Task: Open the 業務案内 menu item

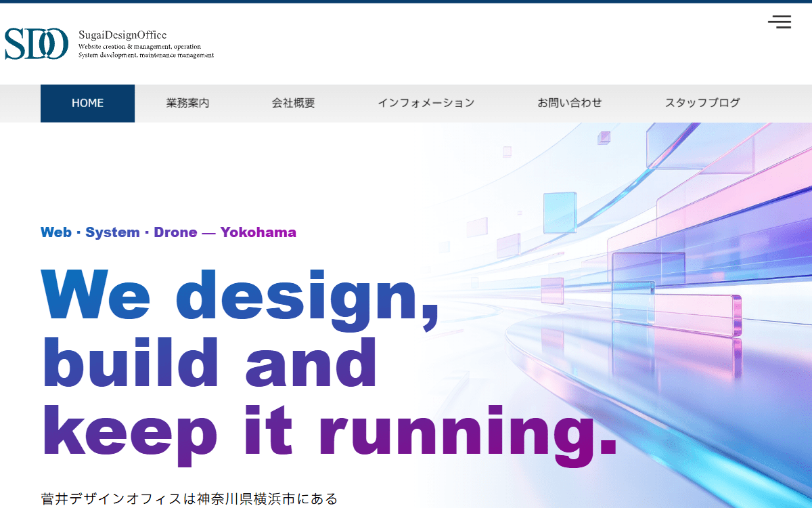Action: click(x=187, y=103)
